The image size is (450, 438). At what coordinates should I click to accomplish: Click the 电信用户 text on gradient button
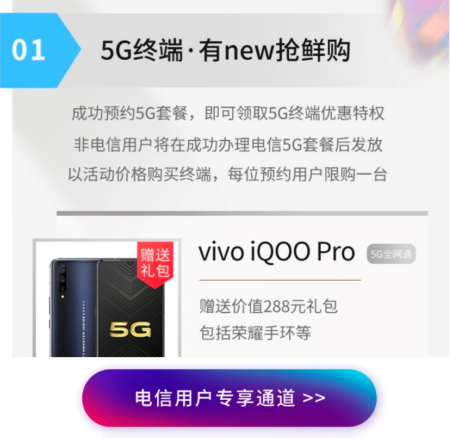tap(173, 398)
